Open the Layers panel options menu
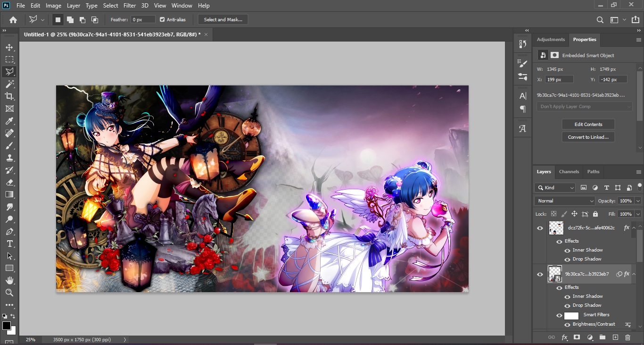The width and height of the screenshot is (644, 345). coord(639,172)
